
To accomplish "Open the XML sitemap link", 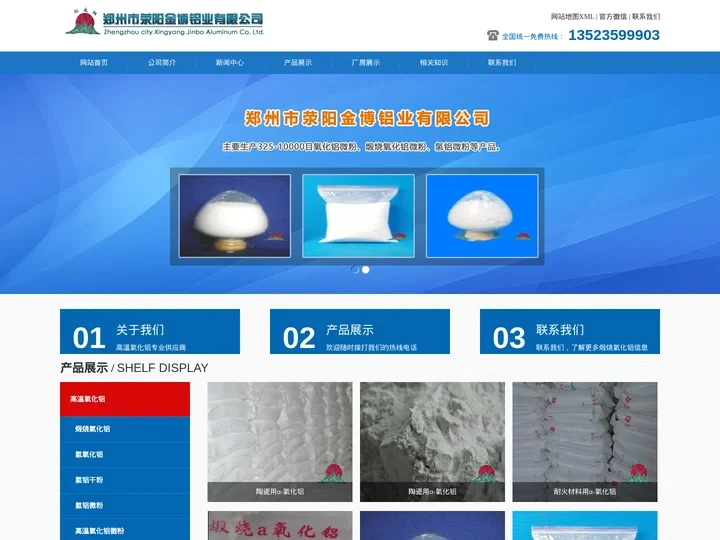I will click(586, 17).
